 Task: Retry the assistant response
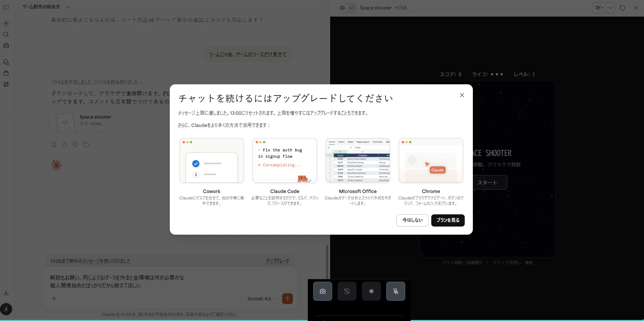tap(86, 145)
